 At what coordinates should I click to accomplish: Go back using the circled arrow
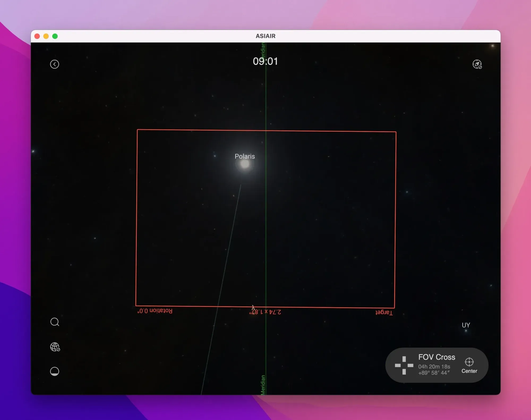tap(54, 64)
